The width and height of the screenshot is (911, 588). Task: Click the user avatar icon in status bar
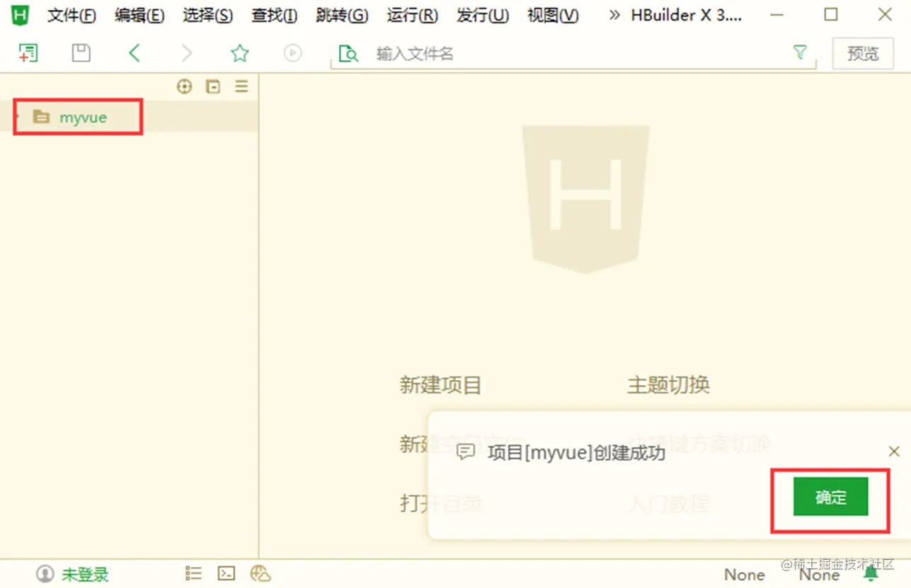45,573
